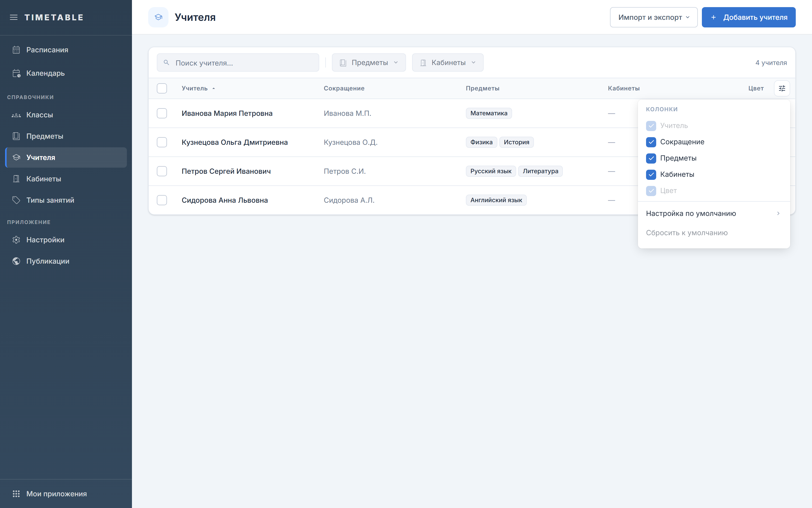Focus the Поиск учителя search field
The width and height of the screenshot is (812, 508).
238,62
